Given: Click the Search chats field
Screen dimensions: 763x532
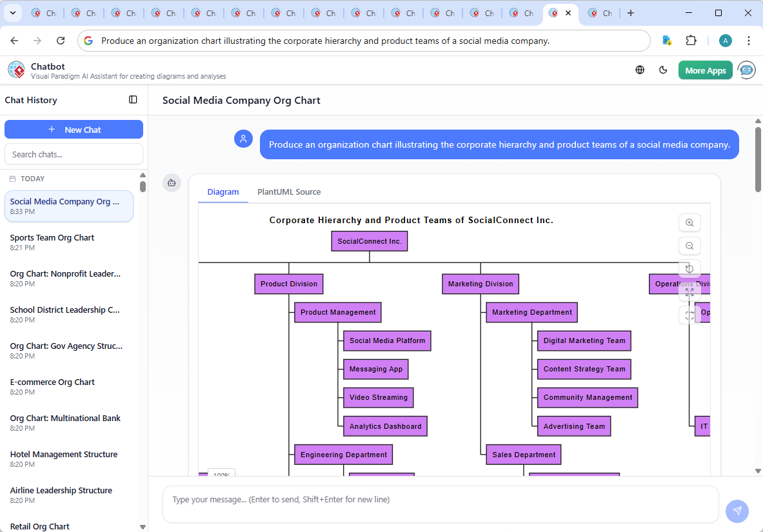Looking at the screenshot, I should (x=74, y=153).
